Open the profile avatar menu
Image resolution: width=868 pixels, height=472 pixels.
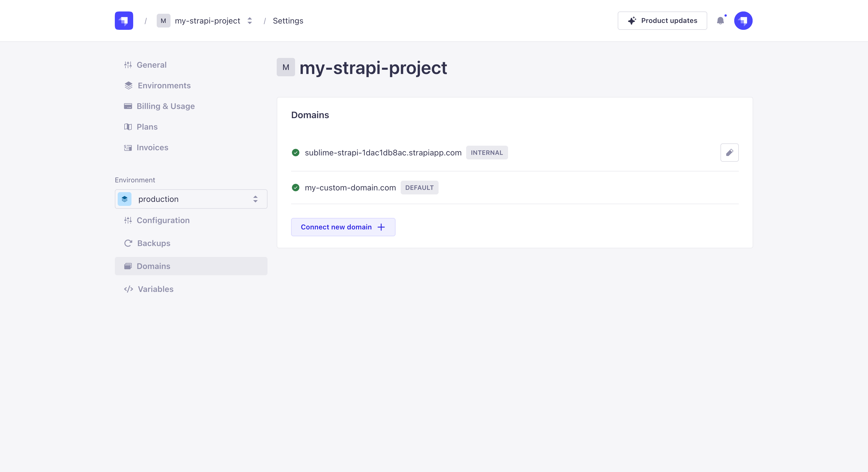click(x=743, y=21)
